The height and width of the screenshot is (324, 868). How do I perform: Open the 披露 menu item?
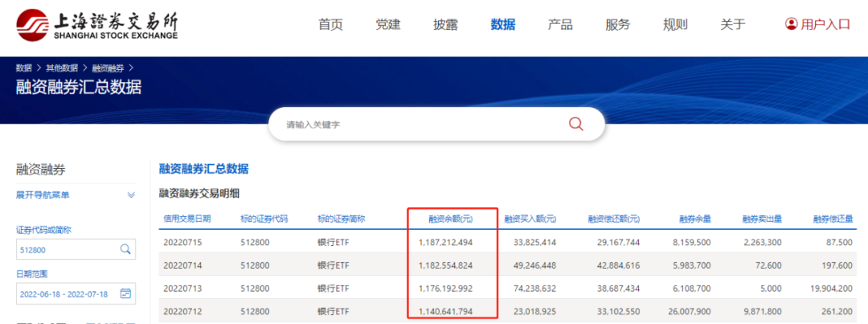click(445, 24)
